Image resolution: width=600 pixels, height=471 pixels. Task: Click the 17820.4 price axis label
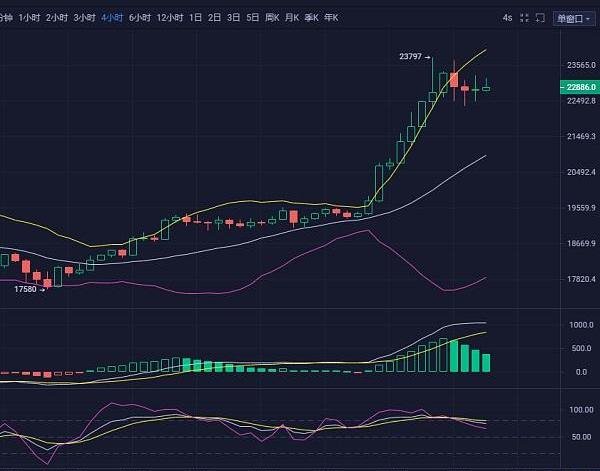581,279
